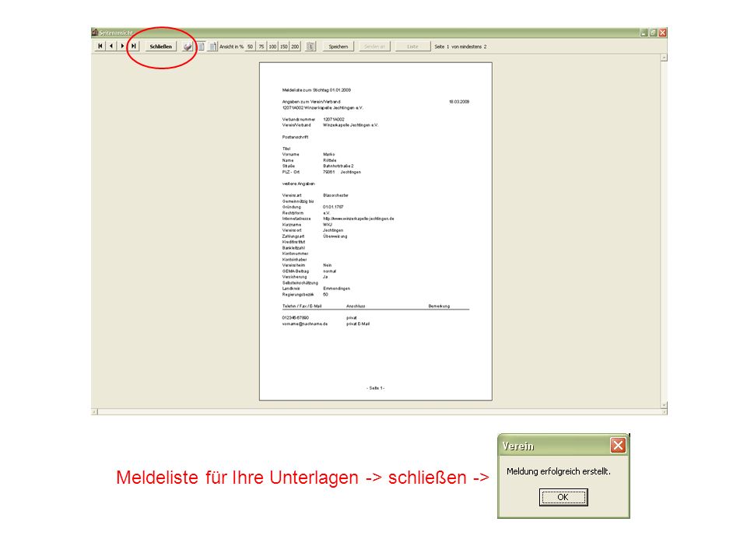Image resolution: width=747 pixels, height=560 pixels.
Task: Click the 'Seite 1 von mindestens 2' indicator
Action: tap(460, 47)
